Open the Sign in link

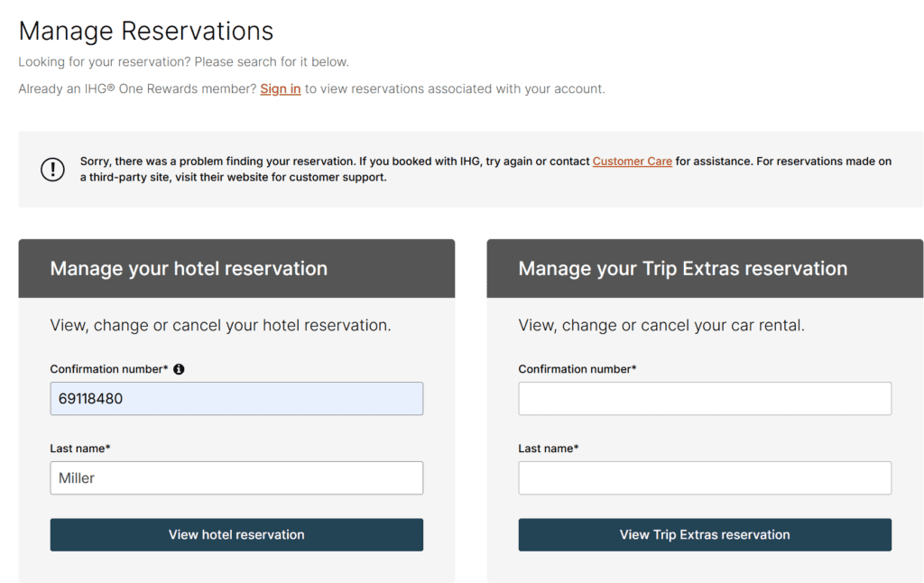coord(280,89)
